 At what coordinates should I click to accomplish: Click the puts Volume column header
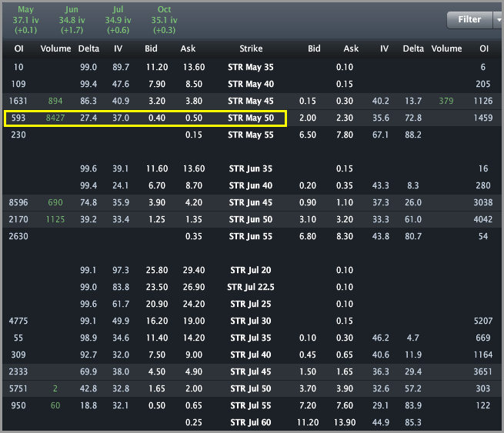tap(446, 48)
